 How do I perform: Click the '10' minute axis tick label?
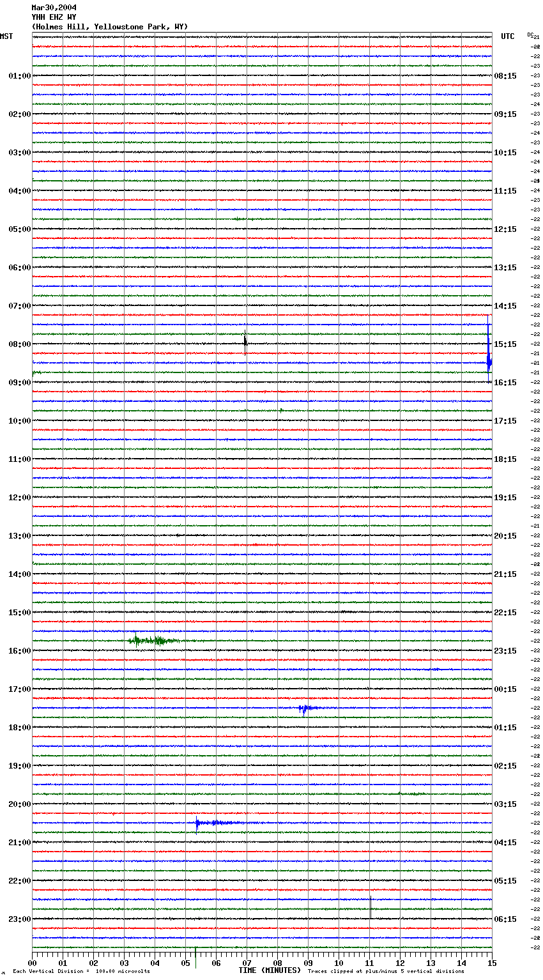[x=339, y=963]
